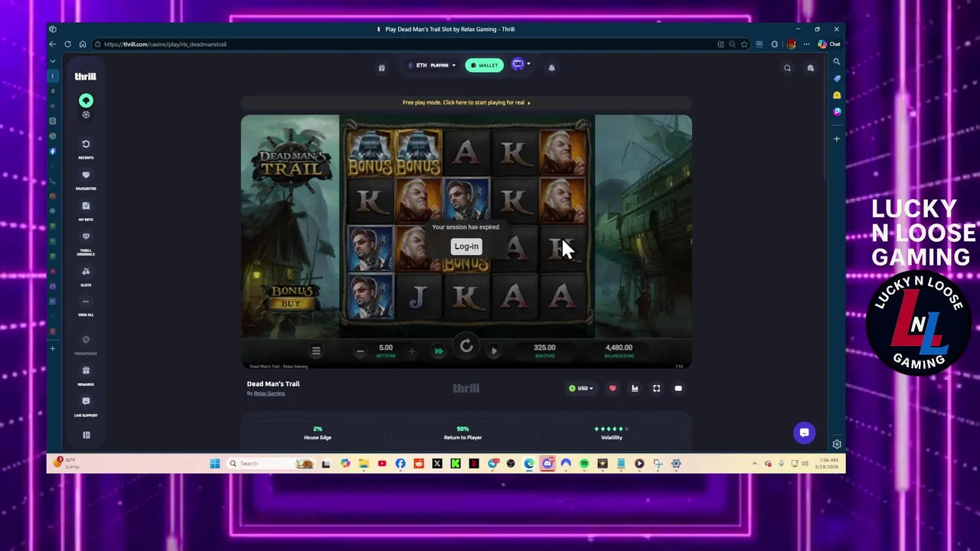The image size is (980, 551).
Task: Collapse the Thrill sidebar panel
Action: click(x=86, y=435)
